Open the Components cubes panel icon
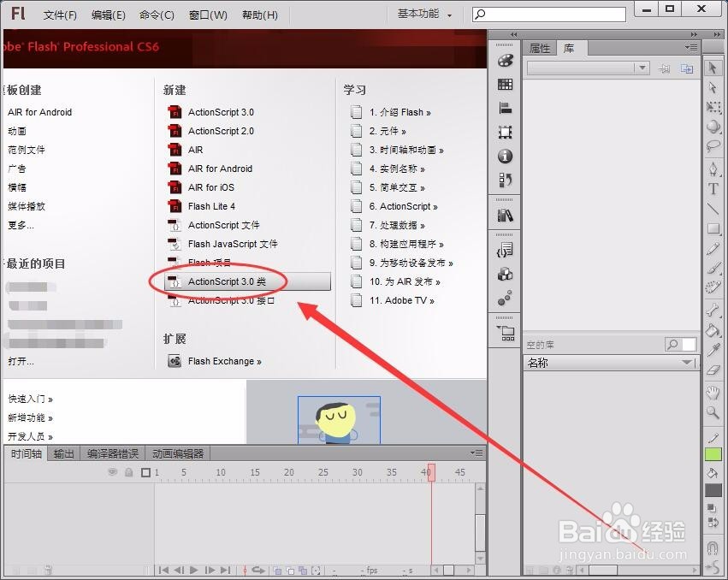The height and width of the screenshot is (580, 728). tap(505, 274)
